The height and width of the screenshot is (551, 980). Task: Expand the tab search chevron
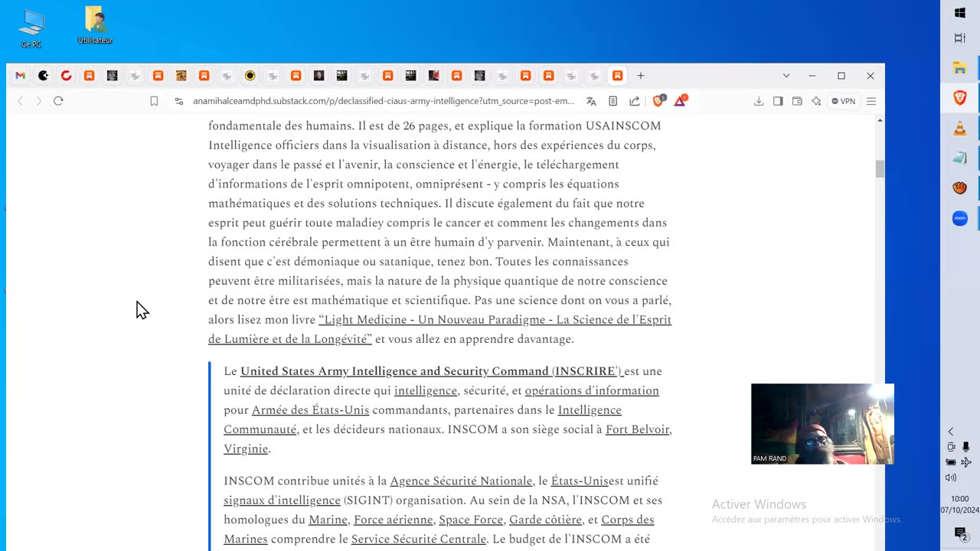[786, 76]
